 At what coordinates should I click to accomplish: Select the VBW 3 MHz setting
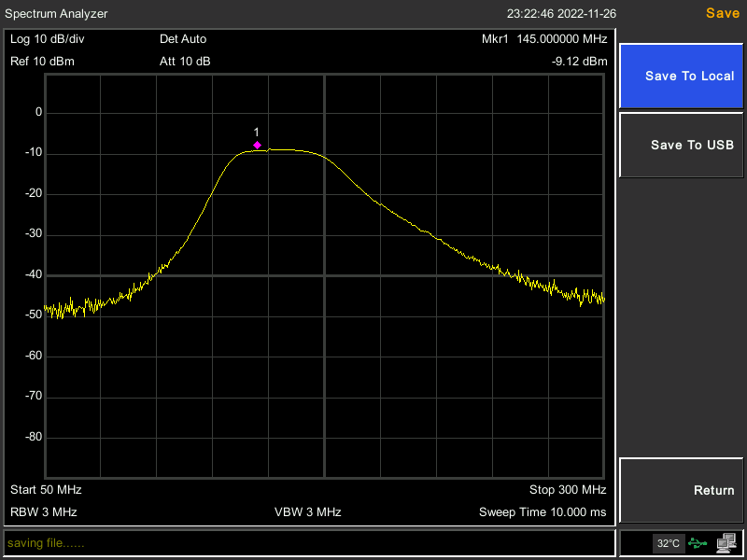308,512
